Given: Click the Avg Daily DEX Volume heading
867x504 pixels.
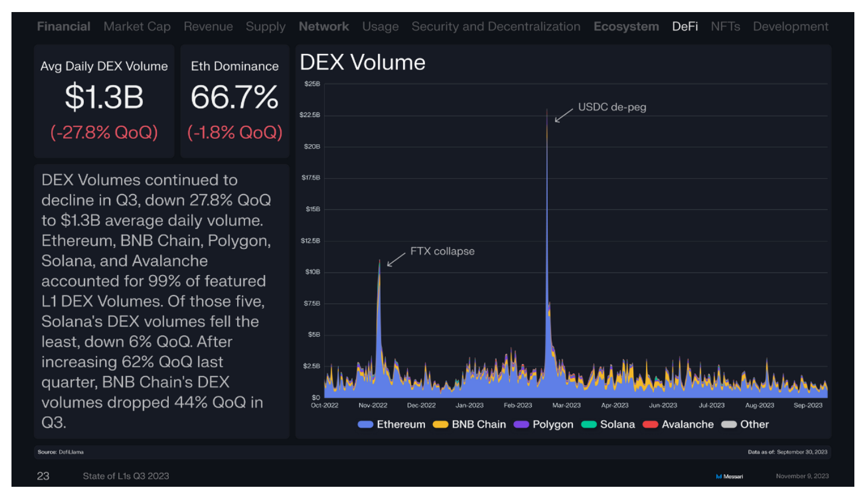Looking at the screenshot, I should click(104, 67).
